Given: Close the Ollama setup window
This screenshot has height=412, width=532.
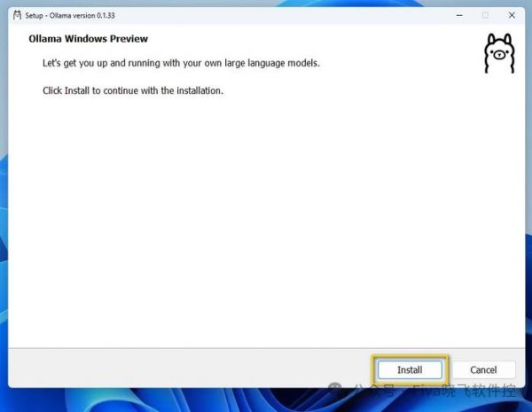Looking at the screenshot, I should [510, 15].
